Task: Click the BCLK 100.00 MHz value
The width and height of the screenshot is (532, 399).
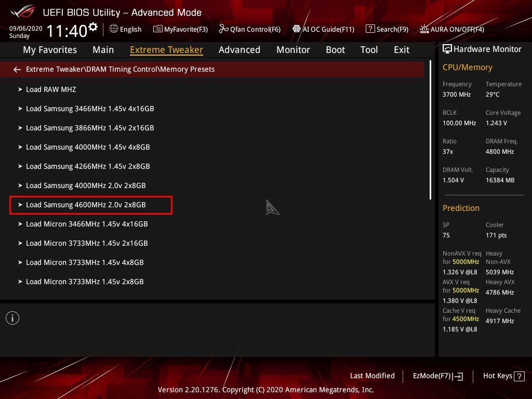Action: (459, 123)
